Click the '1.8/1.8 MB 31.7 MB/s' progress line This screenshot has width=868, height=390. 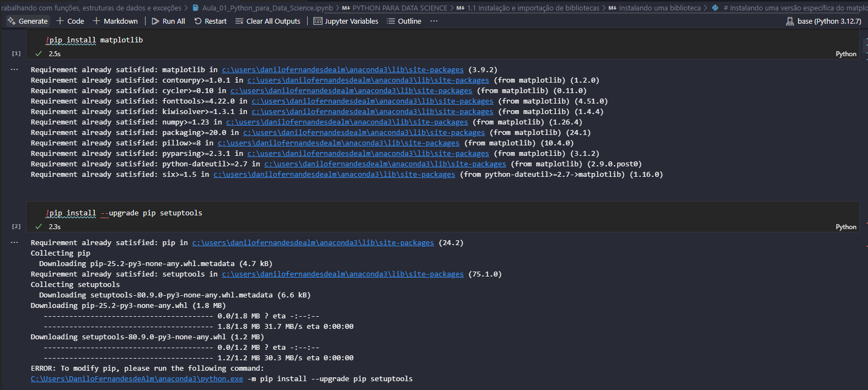pyautogui.click(x=199, y=327)
